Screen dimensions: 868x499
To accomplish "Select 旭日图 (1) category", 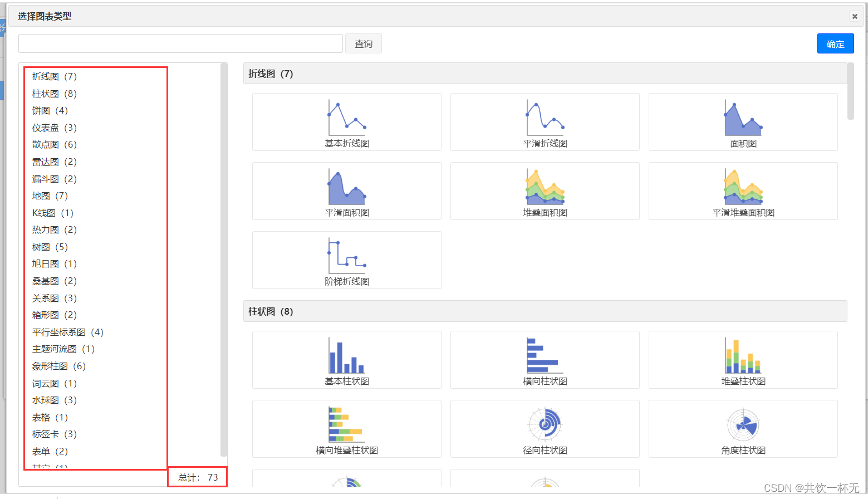I will pos(55,263).
